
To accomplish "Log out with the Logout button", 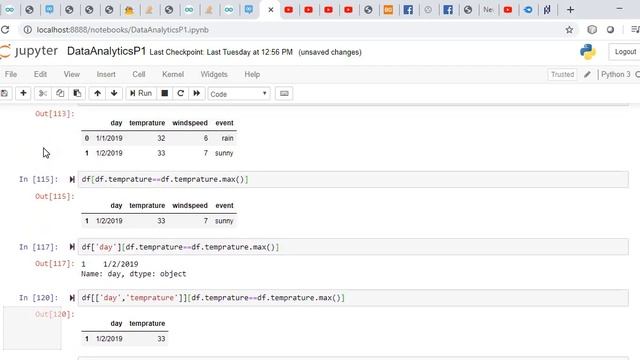I will pos(625,52).
